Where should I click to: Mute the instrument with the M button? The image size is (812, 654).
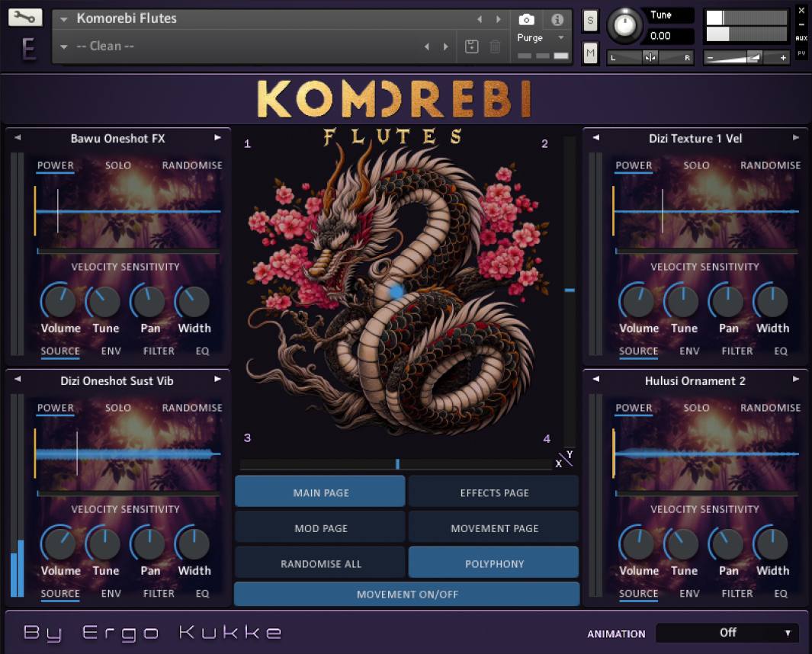point(590,53)
